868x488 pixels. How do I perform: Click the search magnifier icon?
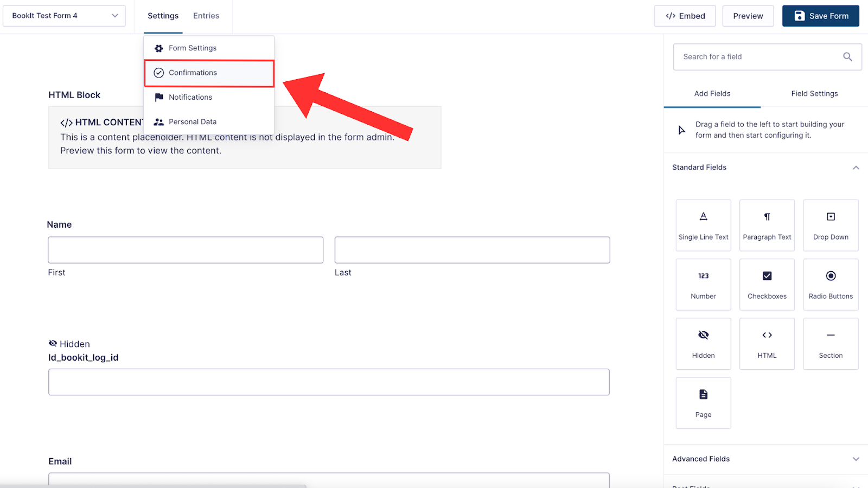tap(847, 57)
